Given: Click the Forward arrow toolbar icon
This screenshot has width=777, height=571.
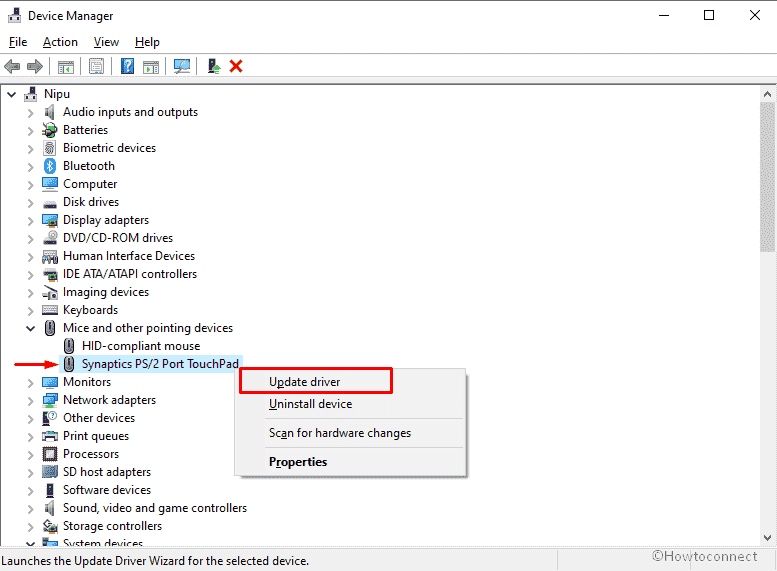Looking at the screenshot, I should click(35, 66).
